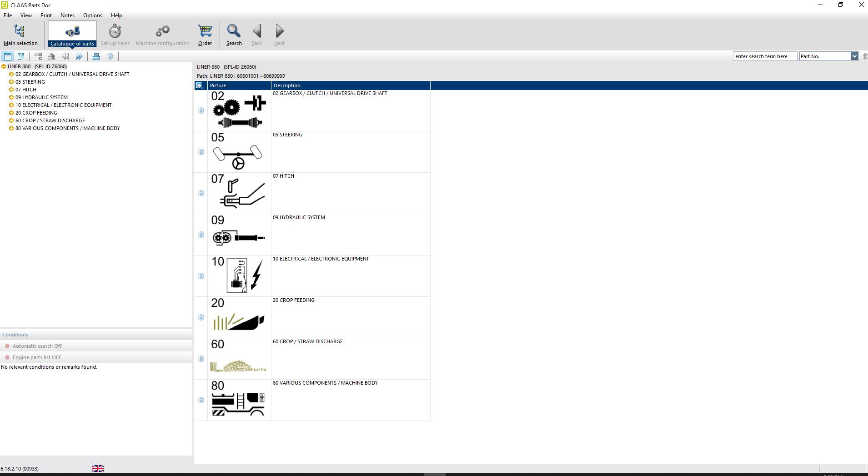Click the blue double right-arrow icon
The width and height of the screenshot is (868, 476).
point(79,56)
